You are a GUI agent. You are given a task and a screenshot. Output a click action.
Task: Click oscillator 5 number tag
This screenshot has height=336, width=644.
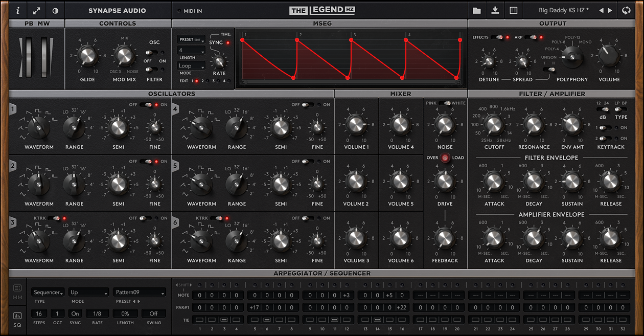[175, 166]
